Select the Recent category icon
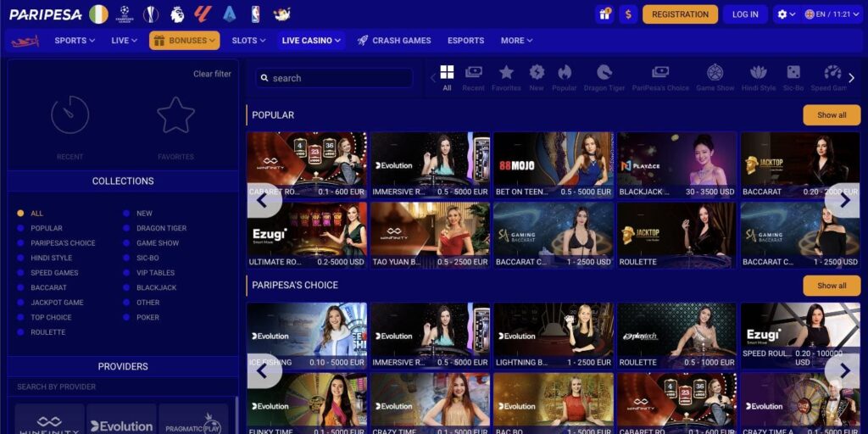The image size is (868, 434). [x=473, y=78]
